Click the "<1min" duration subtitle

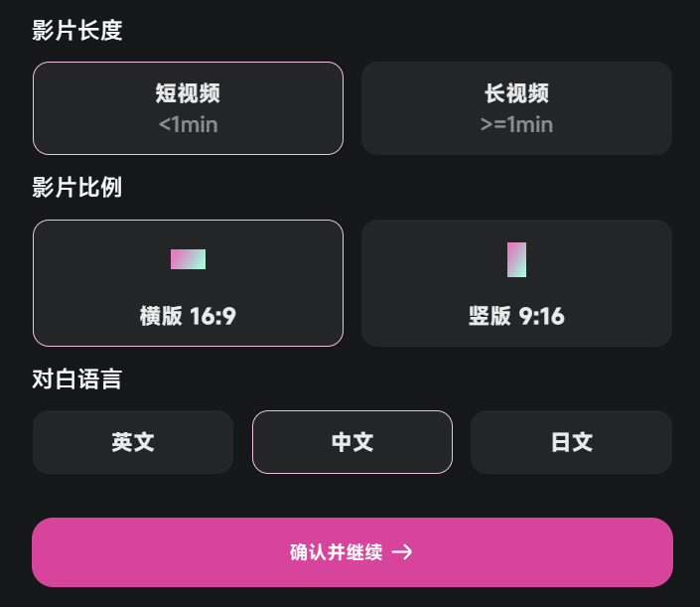(x=188, y=125)
